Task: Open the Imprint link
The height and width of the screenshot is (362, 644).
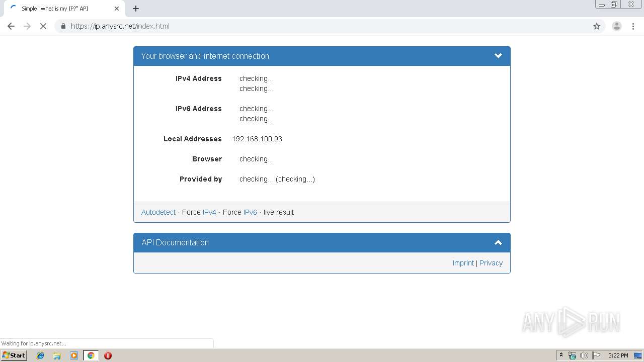Action: 463,263
